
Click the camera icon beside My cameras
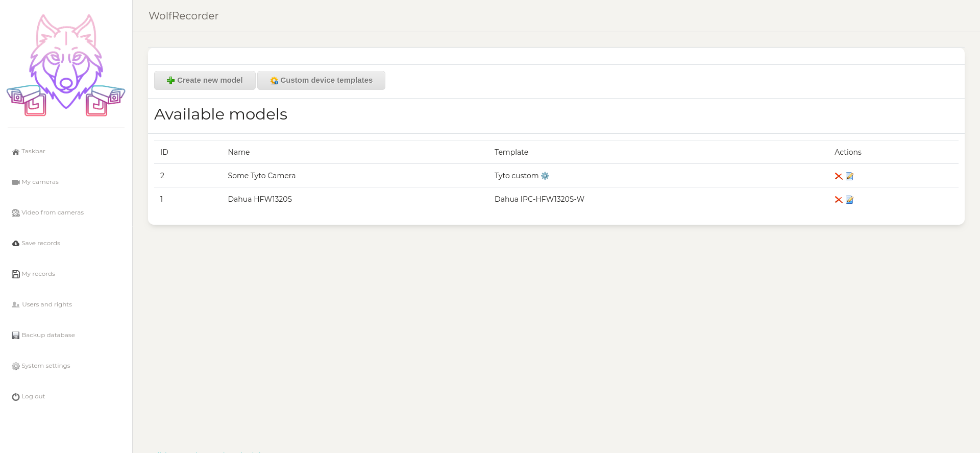click(16, 182)
